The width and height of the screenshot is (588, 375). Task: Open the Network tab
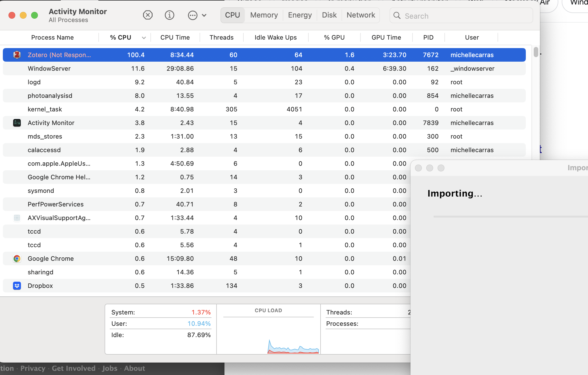361,15
